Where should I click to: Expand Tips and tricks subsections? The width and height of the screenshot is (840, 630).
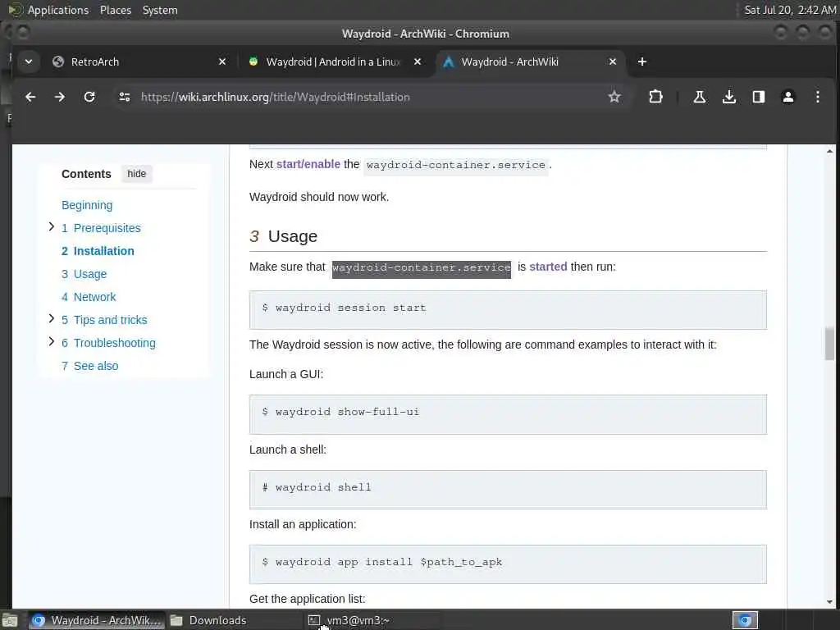coord(52,319)
